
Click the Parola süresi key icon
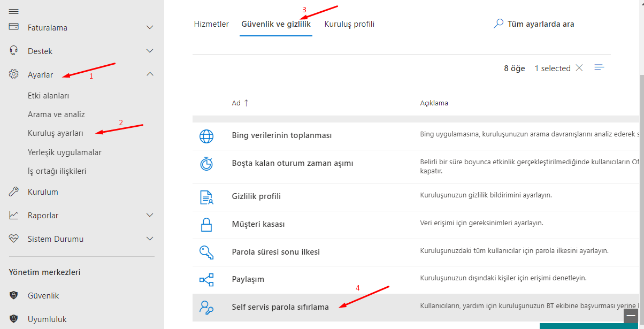pos(206,252)
